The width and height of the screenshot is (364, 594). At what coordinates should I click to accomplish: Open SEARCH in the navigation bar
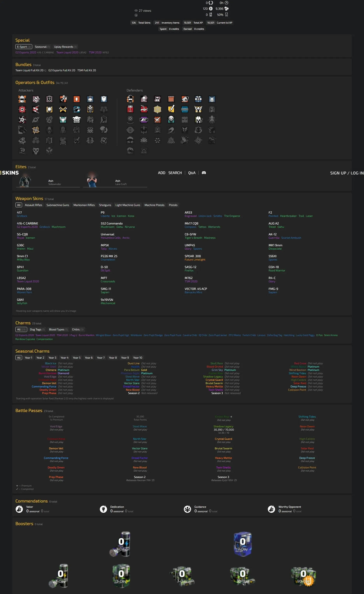(175, 173)
